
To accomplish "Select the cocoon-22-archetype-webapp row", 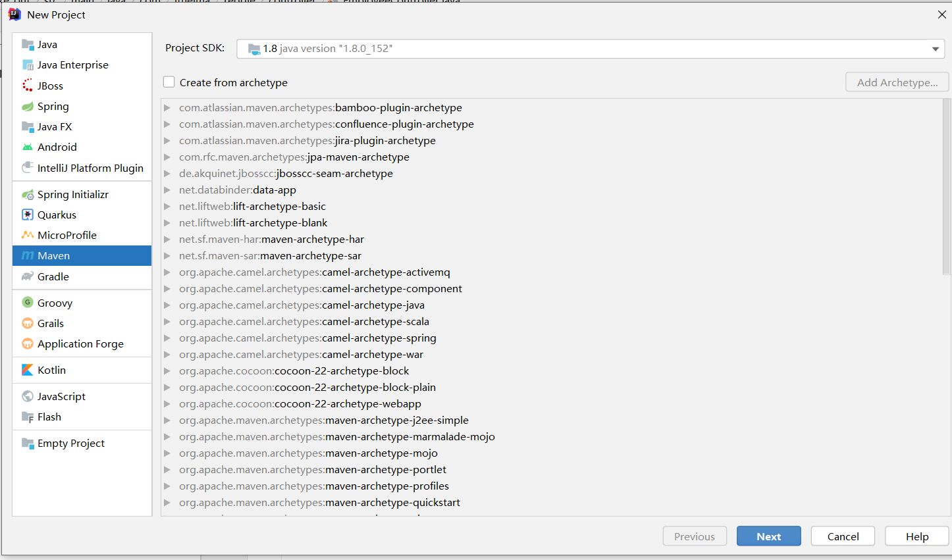I will [552, 404].
